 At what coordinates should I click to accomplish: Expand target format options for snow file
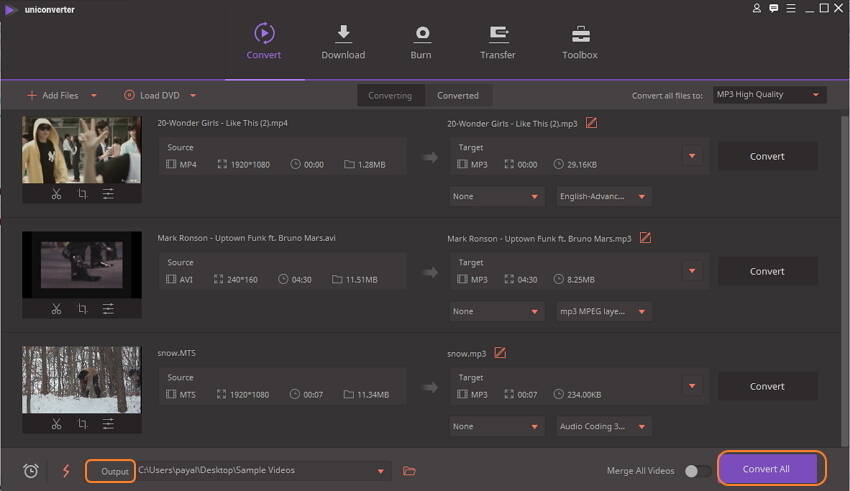692,386
